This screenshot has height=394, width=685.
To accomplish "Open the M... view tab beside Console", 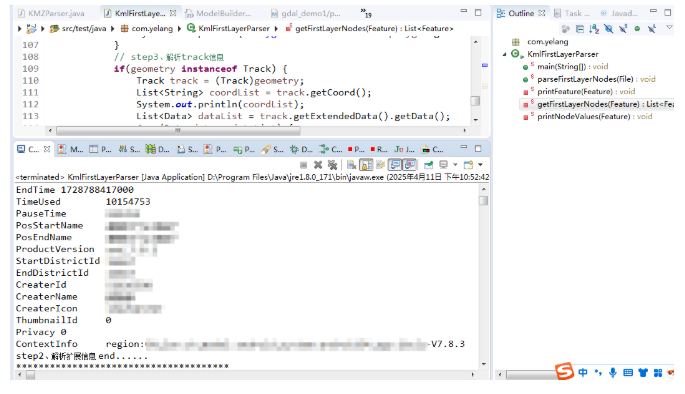I will click(71, 149).
